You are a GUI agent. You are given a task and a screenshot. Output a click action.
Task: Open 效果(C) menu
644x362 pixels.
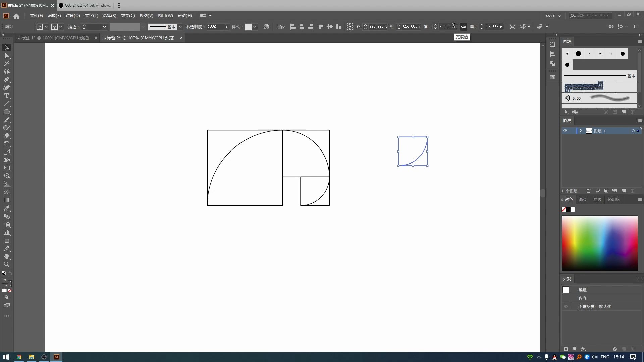pyautogui.click(x=128, y=16)
